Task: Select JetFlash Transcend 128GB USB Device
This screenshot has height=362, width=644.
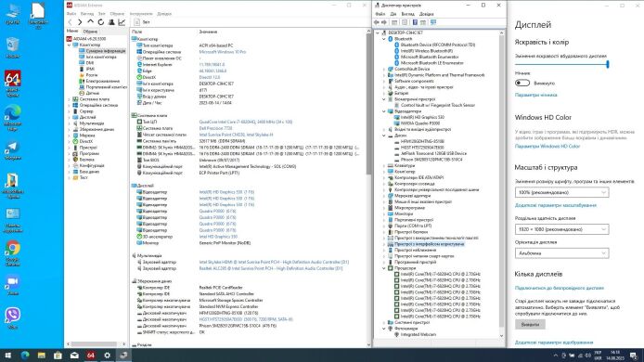Action: [x=433, y=153]
